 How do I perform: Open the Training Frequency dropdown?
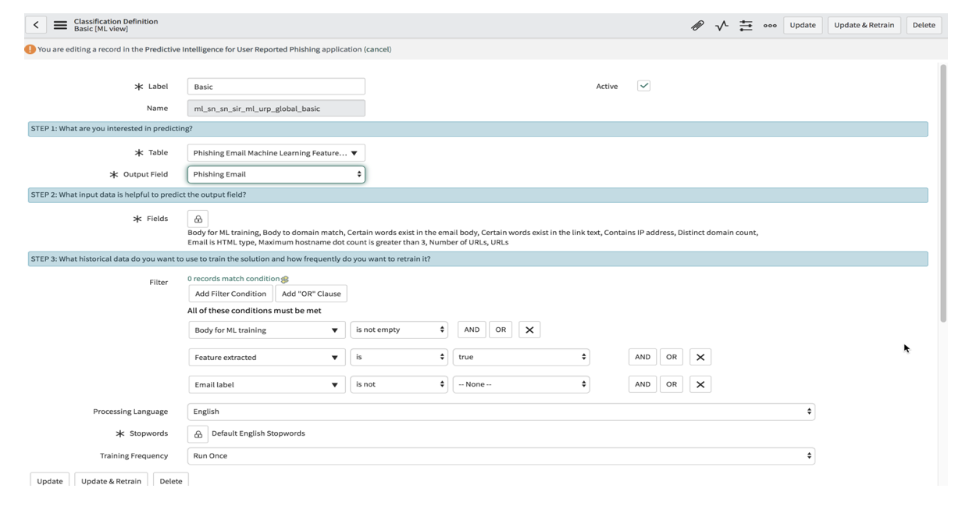click(x=501, y=456)
